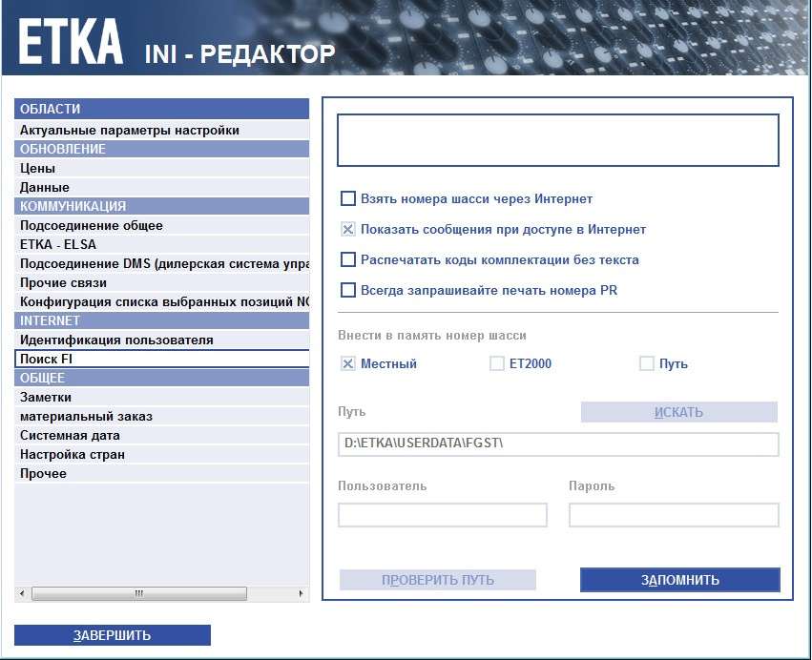Open 'Подсоединение общее' settings

coord(161,226)
